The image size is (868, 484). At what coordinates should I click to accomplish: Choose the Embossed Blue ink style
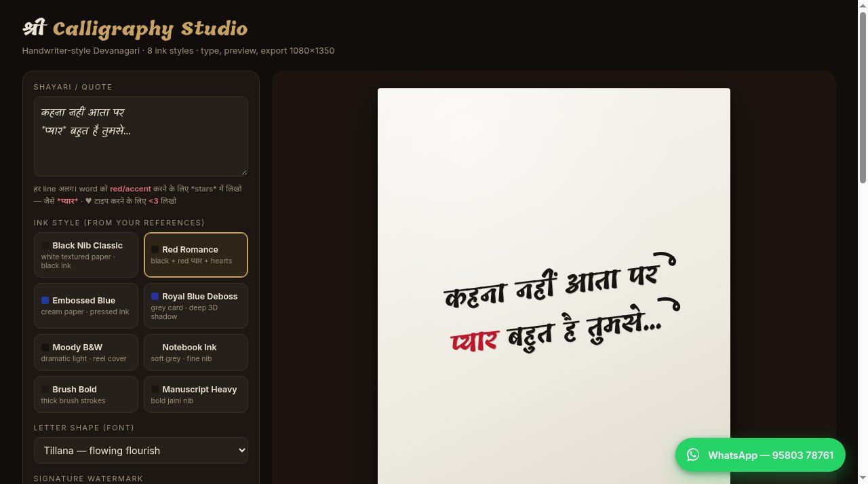click(x=86, y=306)
